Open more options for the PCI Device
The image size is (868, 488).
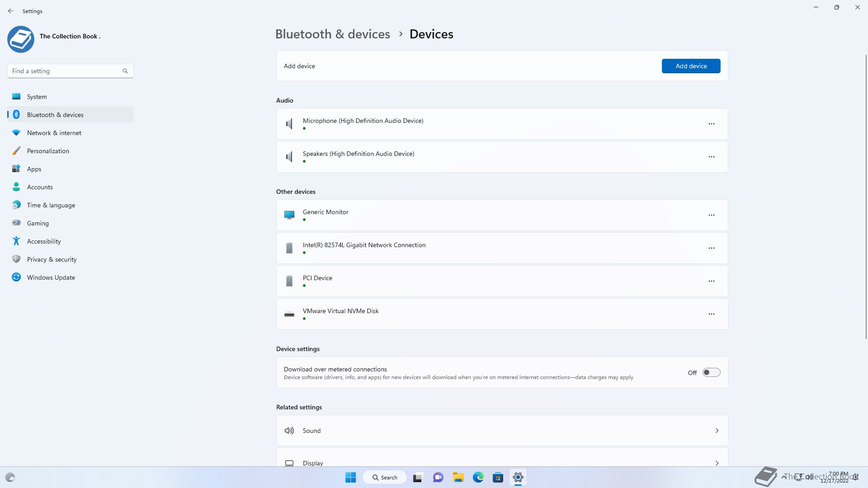pyautogui.click(x=711, y=281)
